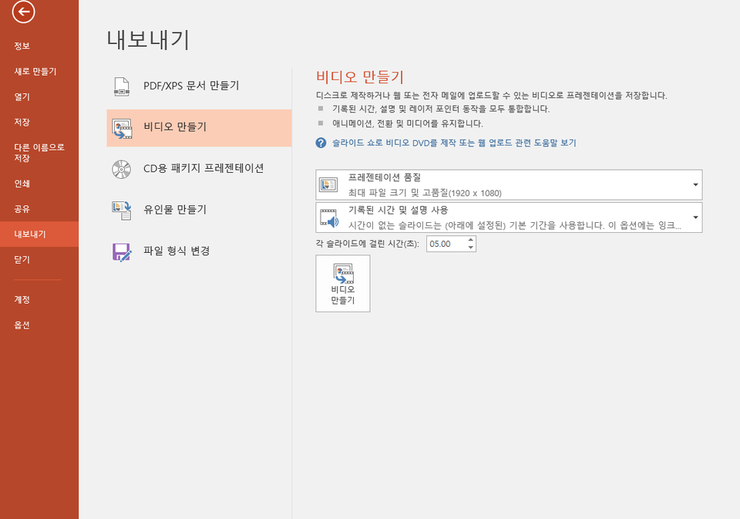Viewport: 740px width, 519px height.
Task: Choose 저장 in the sidebar
Action: coord(22,122)
